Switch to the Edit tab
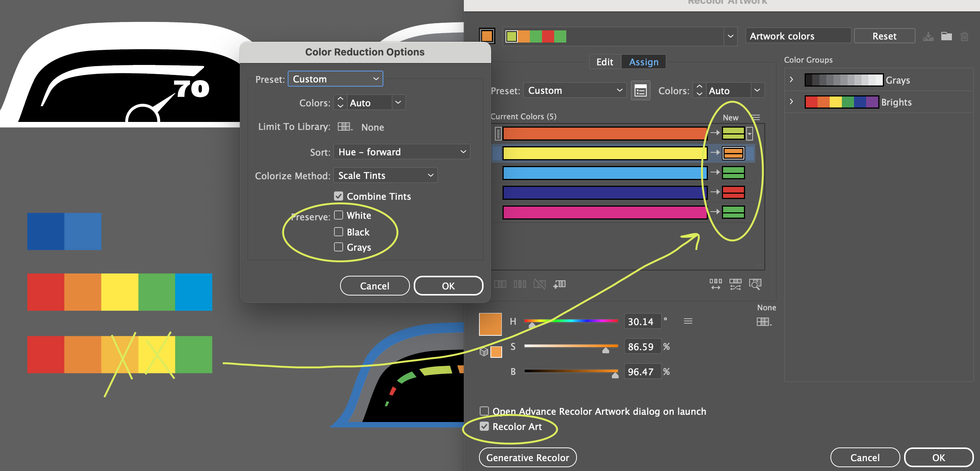The image size is (980, 471). coord(605,62)
